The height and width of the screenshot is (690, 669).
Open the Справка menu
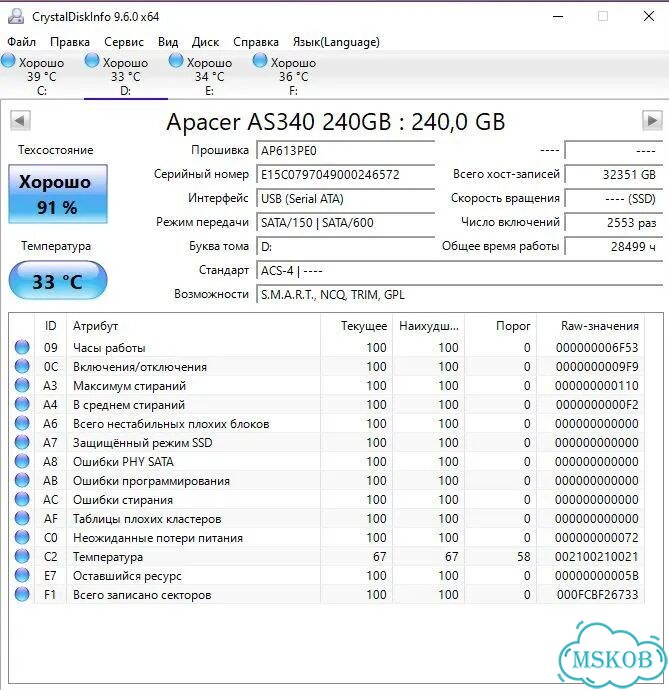[x=256, y=42]
